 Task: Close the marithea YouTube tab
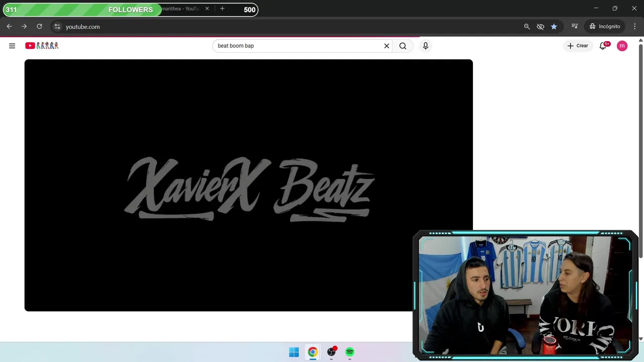pyautogui.click(x=207, y=9)
